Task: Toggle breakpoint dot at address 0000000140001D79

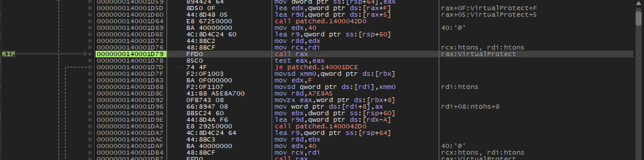Action: coord(90,54)
